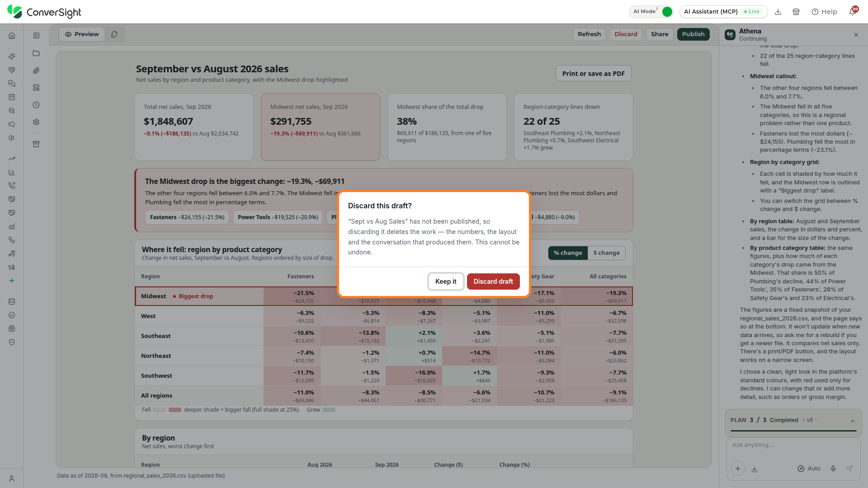This screenshot has height=488, width=868.
Task: Click the green plus icon in sidebar
Action: [12, 281]
